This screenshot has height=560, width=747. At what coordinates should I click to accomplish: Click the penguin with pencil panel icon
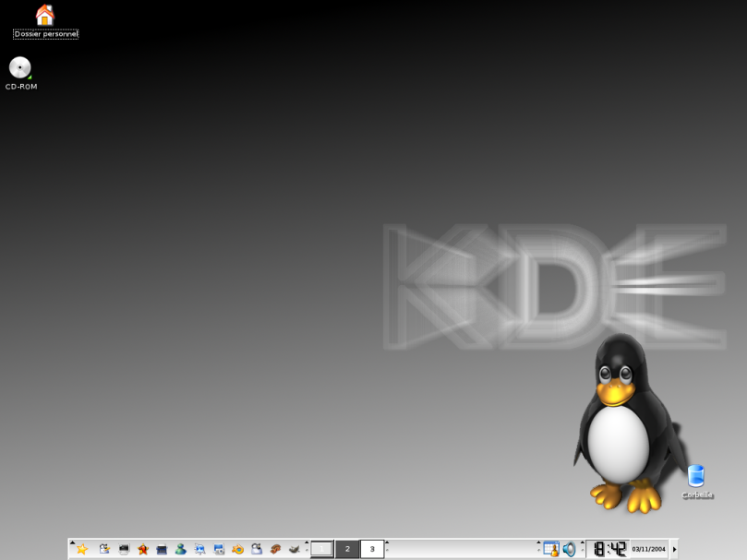point(104,549)
